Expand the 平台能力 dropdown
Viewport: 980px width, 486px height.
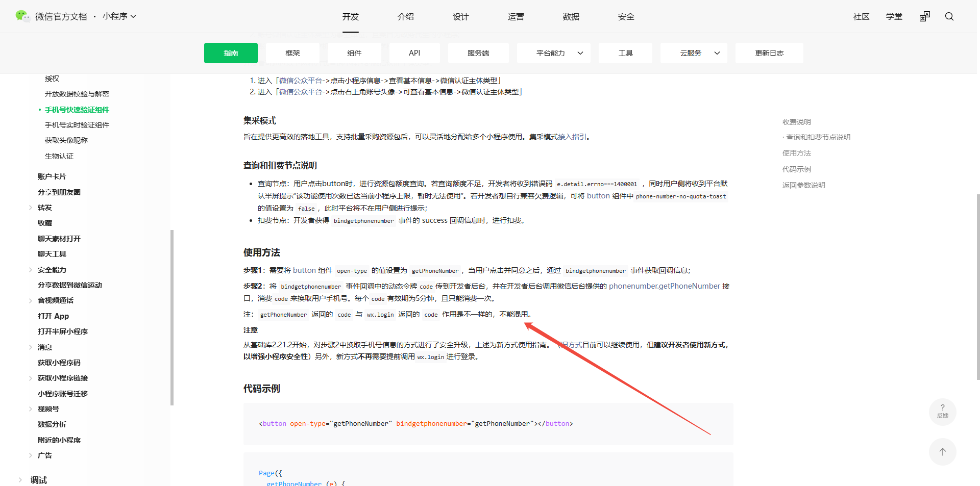(554, 53)
